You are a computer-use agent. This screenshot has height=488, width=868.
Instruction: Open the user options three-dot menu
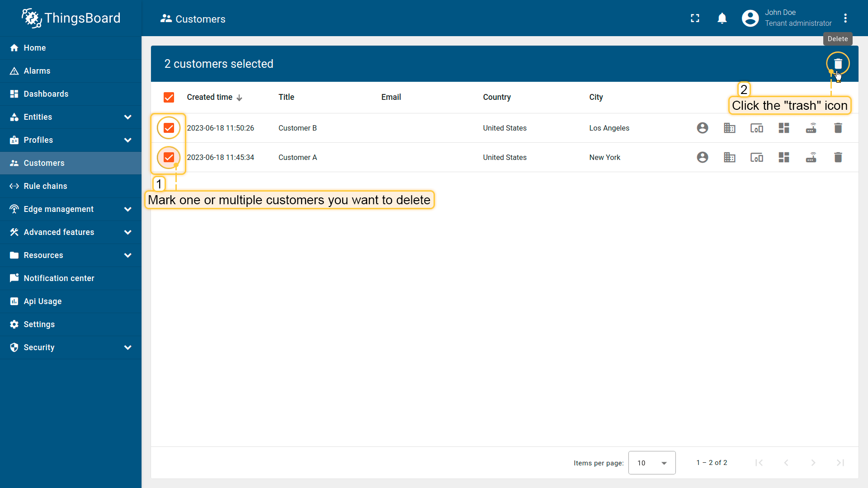[x=845, y=18]
